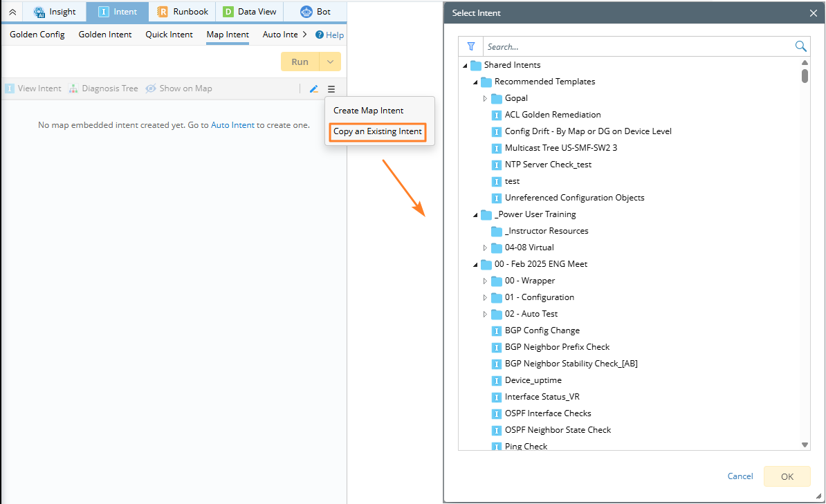
Task: Expand the 04-08 Virtual folder
Action: 485,248
